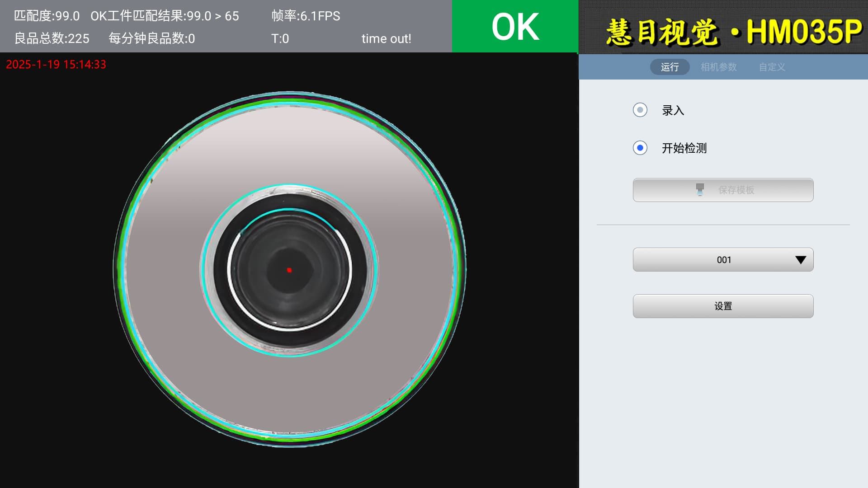Viewport: 868px width, 488px height.
Task: Click the 帧率 6.1FPS readout
Action: click(306, 16)
